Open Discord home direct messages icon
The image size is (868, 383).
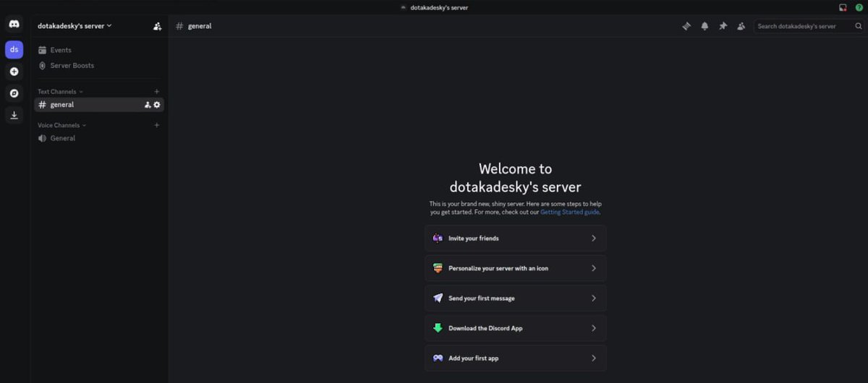pos(14,24)
